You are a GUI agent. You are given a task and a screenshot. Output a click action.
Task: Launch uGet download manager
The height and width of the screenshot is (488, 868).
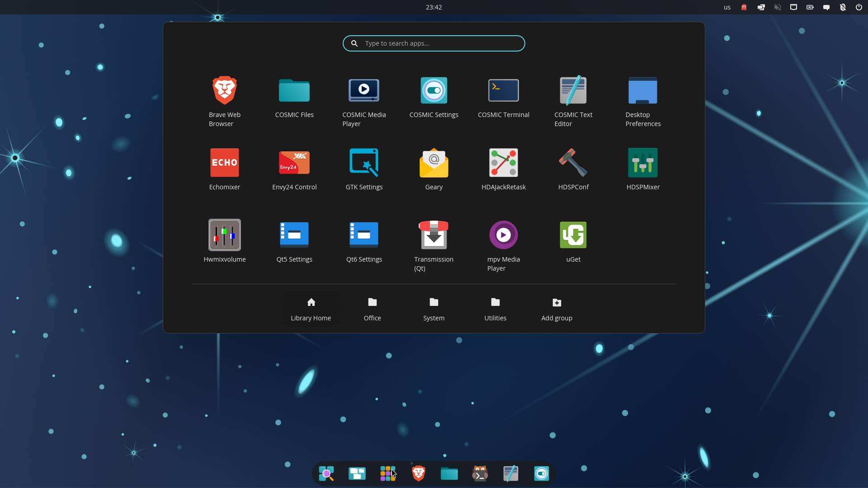573,242
